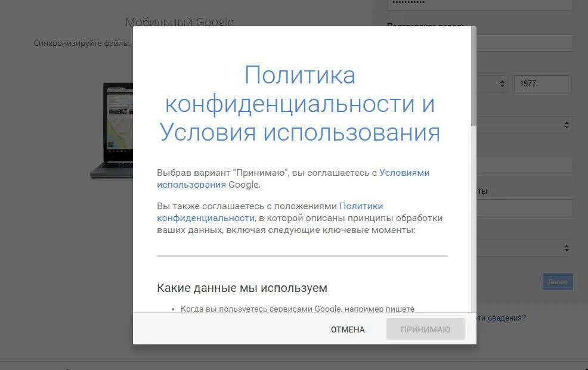Click the "Когда вы пользуетесь сервисами Google" bullet text
Screen dimensions: 588x370
tap(298, 309)
